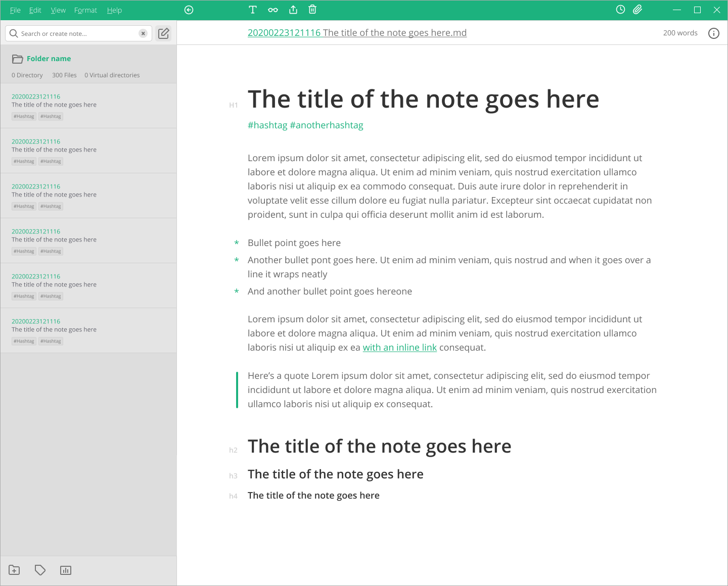Click the folder icon beside Folder name
Image resolution: width=728 pixels, height=586 pixels.
coord(17,59)
